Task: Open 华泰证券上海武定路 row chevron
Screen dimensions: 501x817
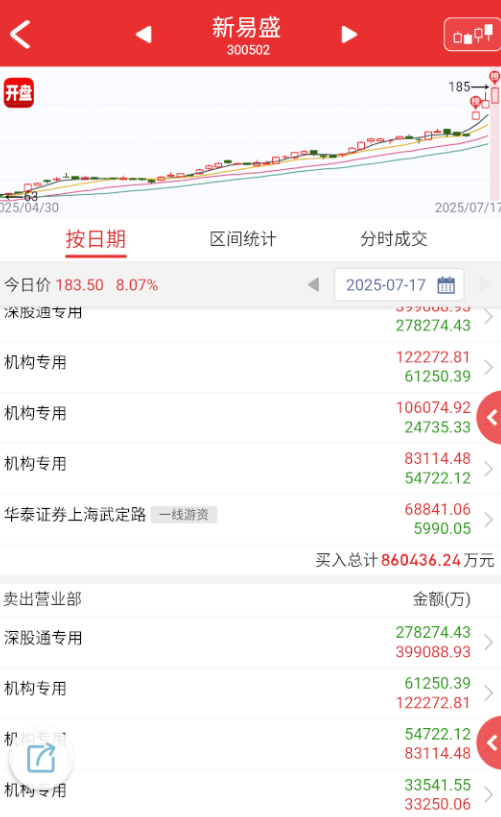Action: click(x=489, y=519)
